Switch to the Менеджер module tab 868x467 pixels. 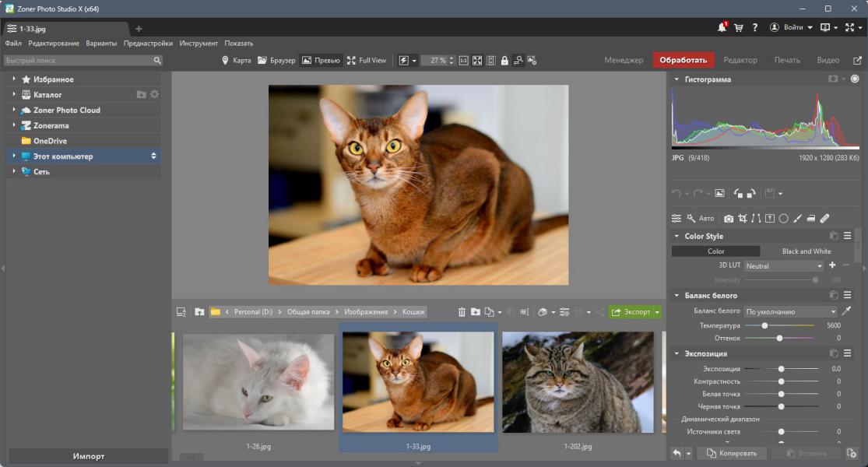pos(624,60)
